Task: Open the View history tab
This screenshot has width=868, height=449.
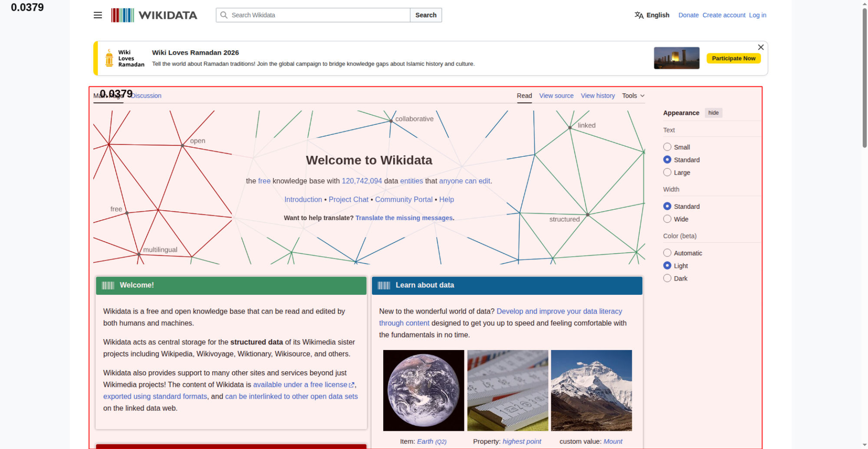Action: click(598, 96)
